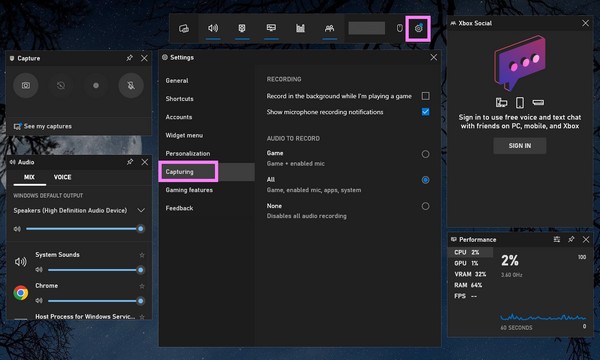The image size is (600, 360).
Task: Open the Resources widget from top bar
Action: tap(300, 28)
